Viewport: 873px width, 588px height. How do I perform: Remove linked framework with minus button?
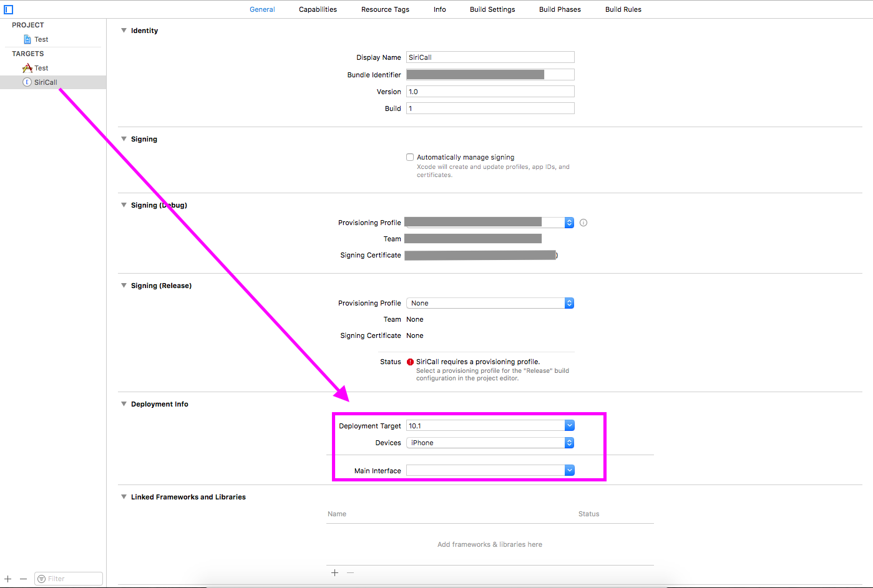click(x=350, y=572)
